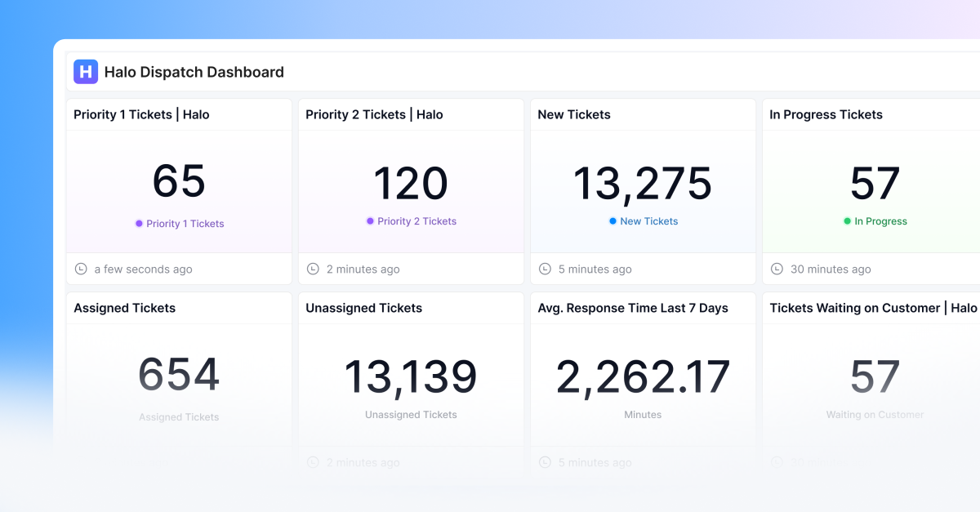Click the 'Assigned Tickets' label under 654
The height and width of the screenshot is (512, 980).
[x=179, y=416]
